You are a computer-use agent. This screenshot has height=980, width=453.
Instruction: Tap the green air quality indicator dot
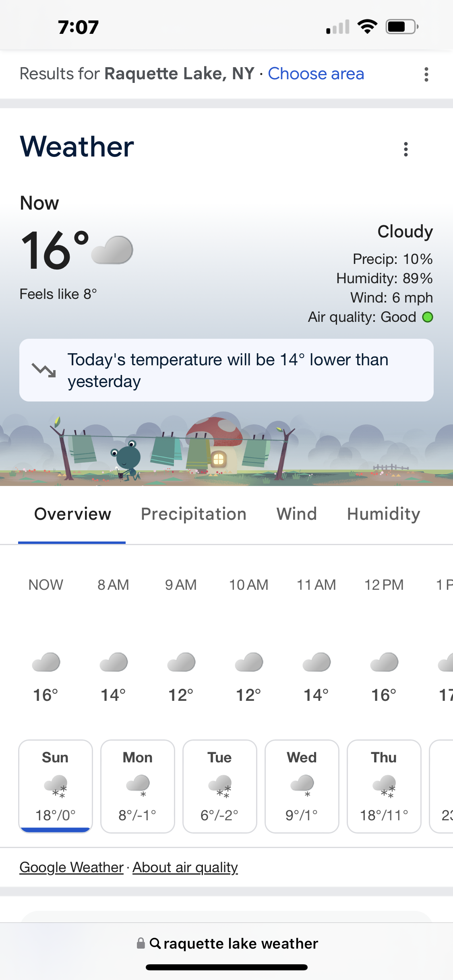pyautogui.click(x=428, y=317)
